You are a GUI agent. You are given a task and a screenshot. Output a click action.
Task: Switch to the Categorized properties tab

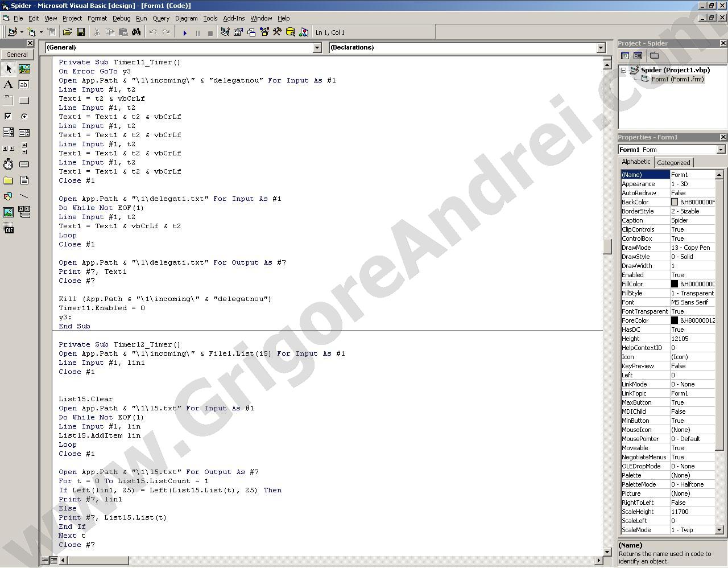673,163
